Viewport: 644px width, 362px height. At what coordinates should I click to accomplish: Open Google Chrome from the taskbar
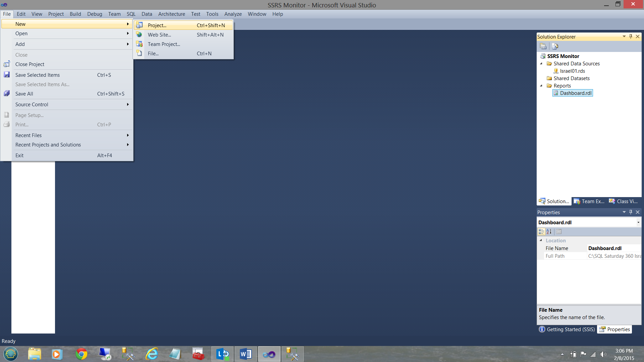pos(81,354)
